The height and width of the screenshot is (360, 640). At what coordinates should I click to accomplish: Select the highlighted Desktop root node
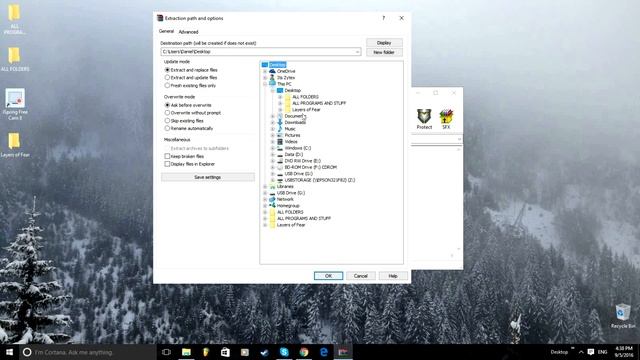point(277,64)
